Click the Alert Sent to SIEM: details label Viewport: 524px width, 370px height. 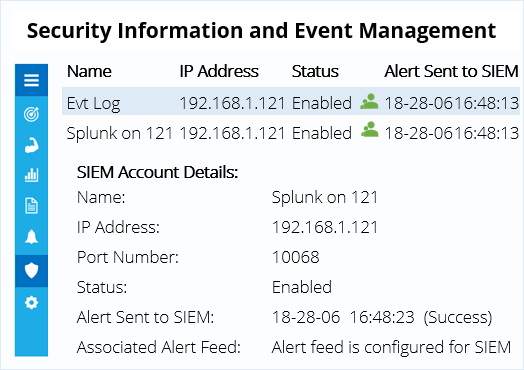[145, 317]
